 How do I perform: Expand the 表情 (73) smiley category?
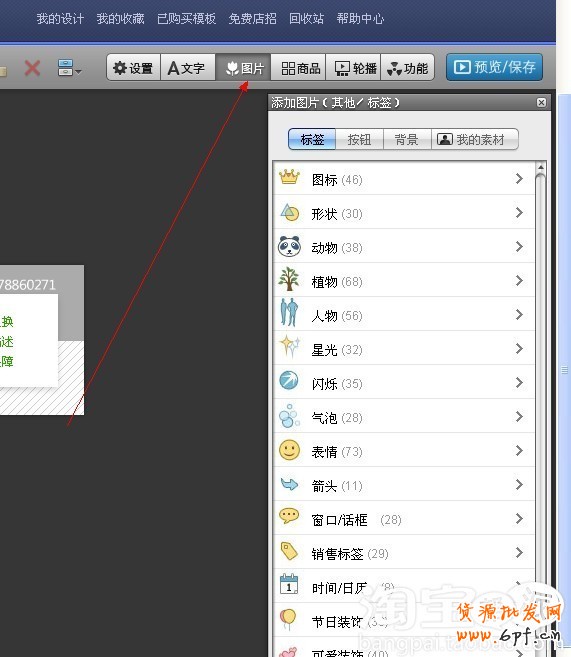(404, 450)
